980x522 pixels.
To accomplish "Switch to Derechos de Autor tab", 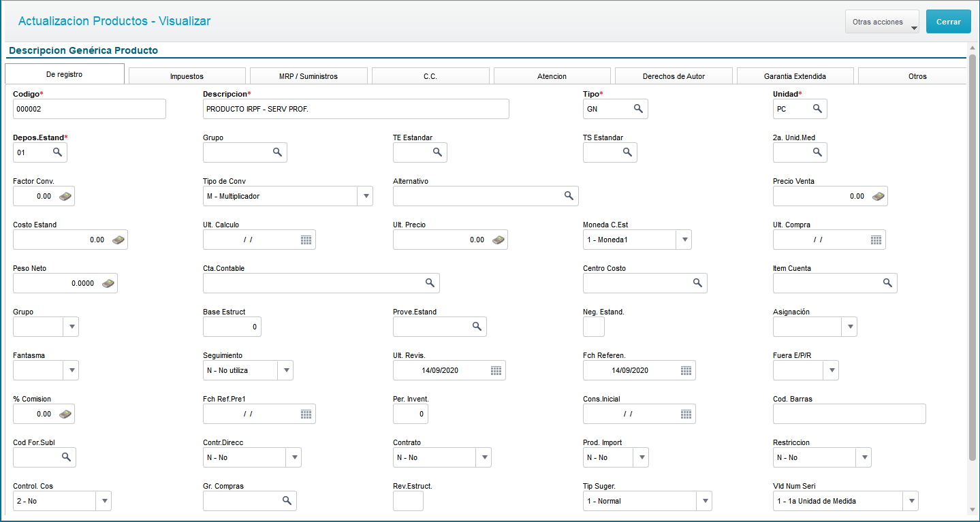I will point(674,76).
